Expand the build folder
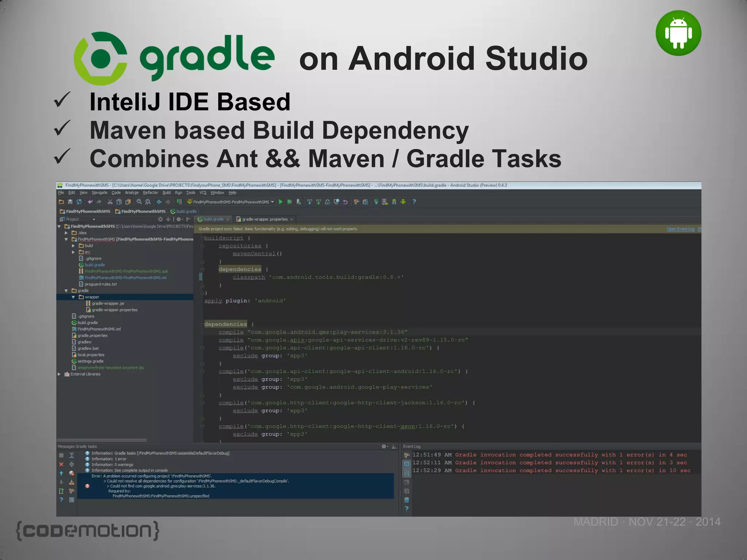The height and width of the screenshot is (560, 747). [x=73, y=246]
